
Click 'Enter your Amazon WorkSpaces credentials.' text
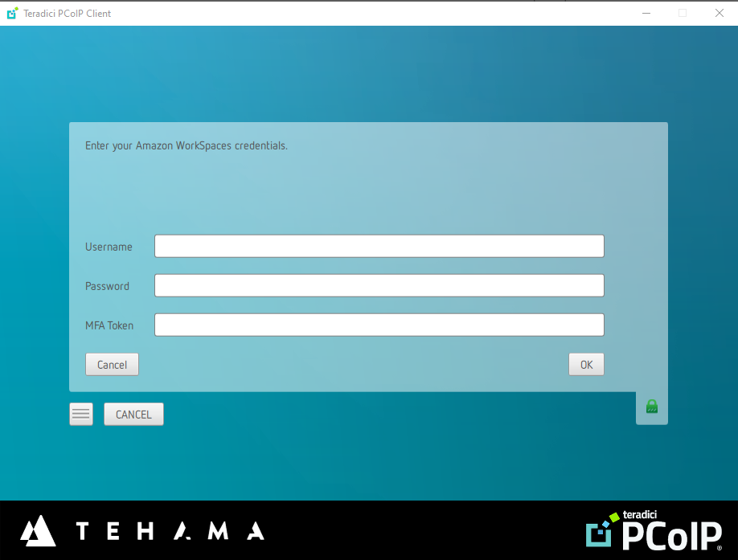tap(187, 145)
